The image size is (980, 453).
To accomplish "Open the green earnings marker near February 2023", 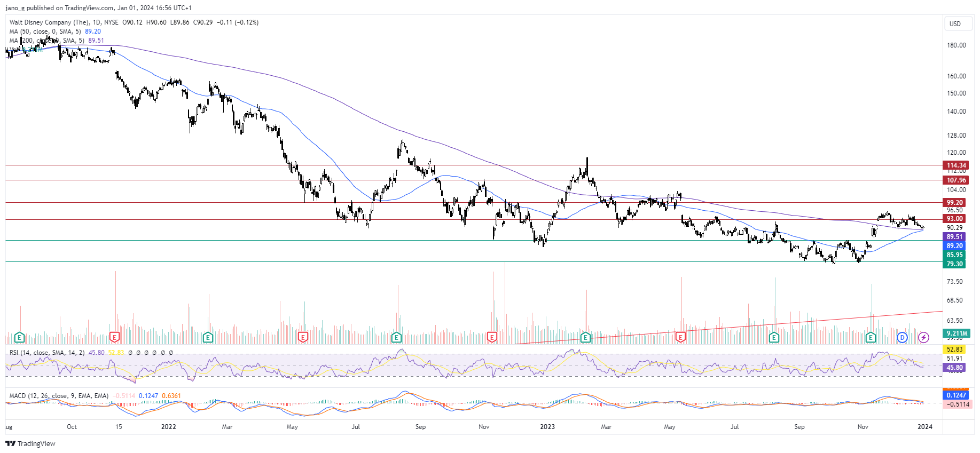I will pyautogui.click(x=585, y=337).
